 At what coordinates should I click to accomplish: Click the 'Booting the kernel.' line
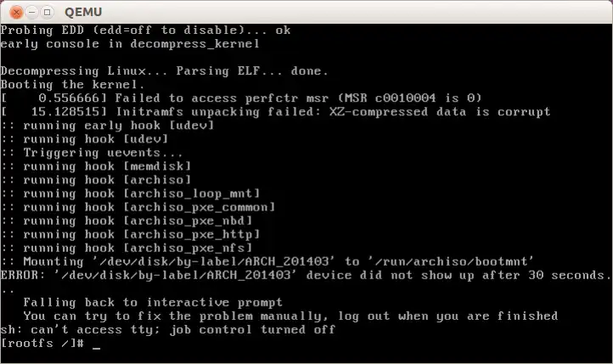pos(73,85)
